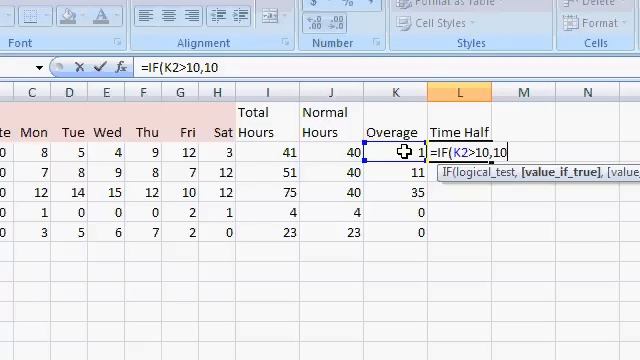The image size is (640, 360).
Task: Center the text horizontally
Action: (169, 16)
